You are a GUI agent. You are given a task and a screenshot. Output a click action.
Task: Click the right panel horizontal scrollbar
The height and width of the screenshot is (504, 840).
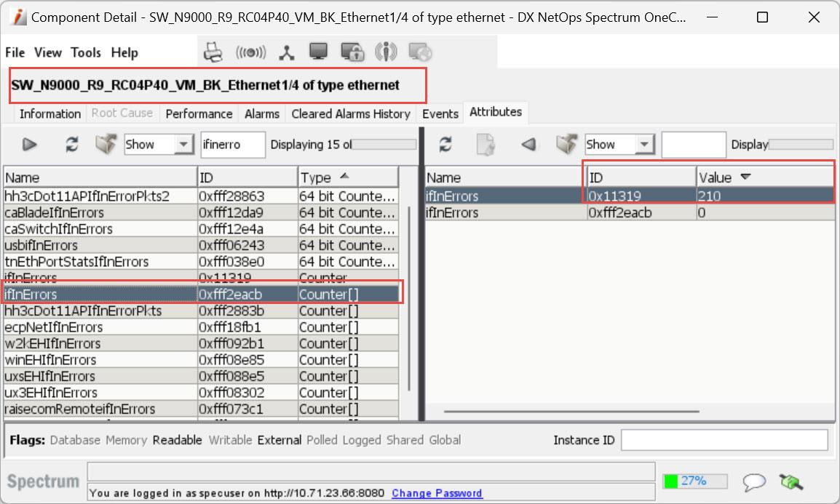tap(571, 412)
